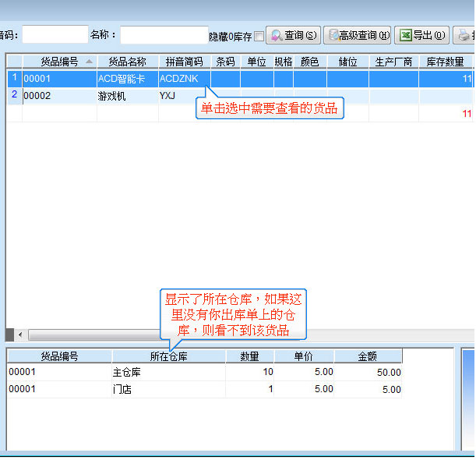Click the 名称 text input field
The height and width of the screenshot is (460, 476).
coord(164,35)
